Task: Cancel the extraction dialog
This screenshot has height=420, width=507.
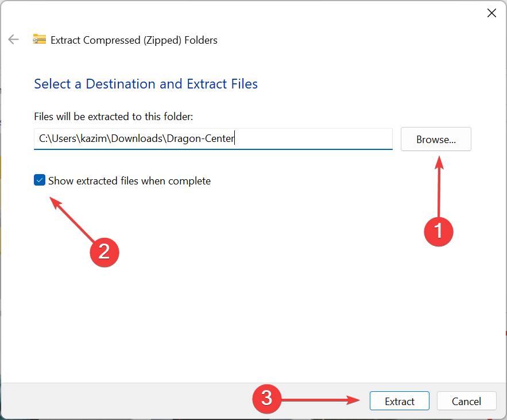Action: 466,401
